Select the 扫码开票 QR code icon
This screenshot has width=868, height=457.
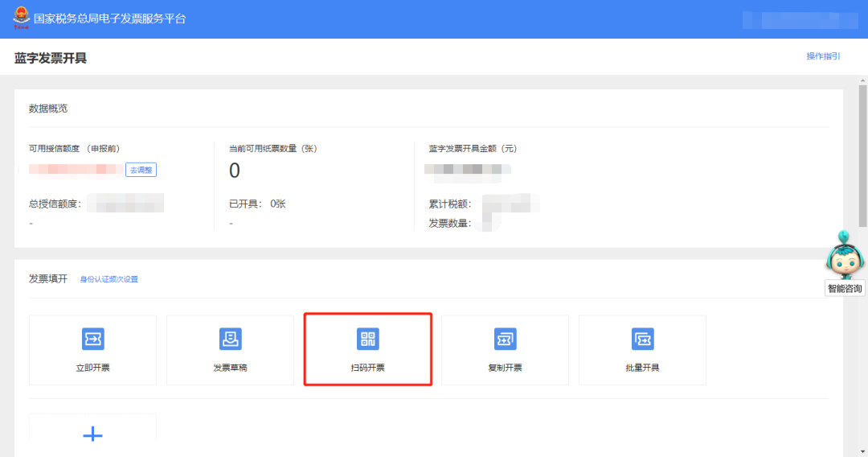point(368,339)
